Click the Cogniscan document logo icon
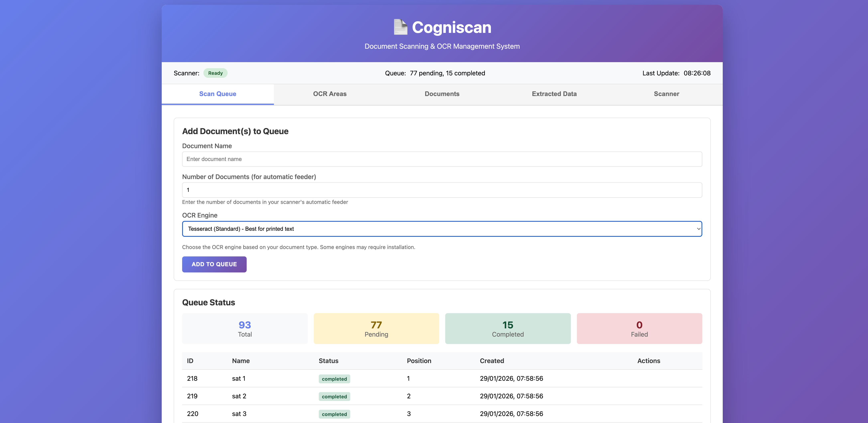Image resolution: width=868 pixels, height=423 pixels. click(x=400, y=27)
